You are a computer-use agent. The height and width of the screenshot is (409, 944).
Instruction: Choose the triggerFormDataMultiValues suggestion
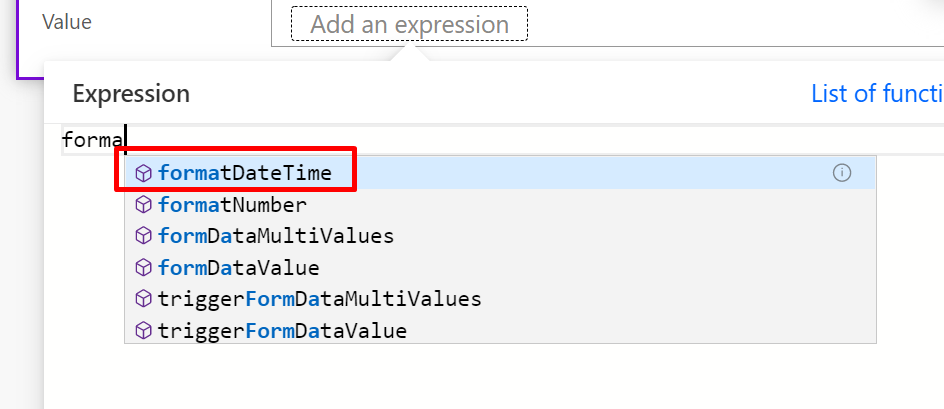[x=500, y=299]
